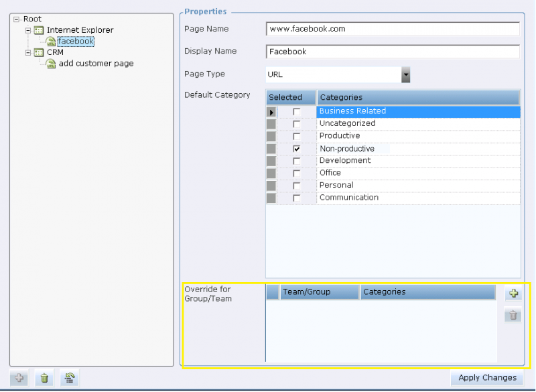Click the Page Name input field
The width and height of the screenshot is (536, 392).
point(393,29)
